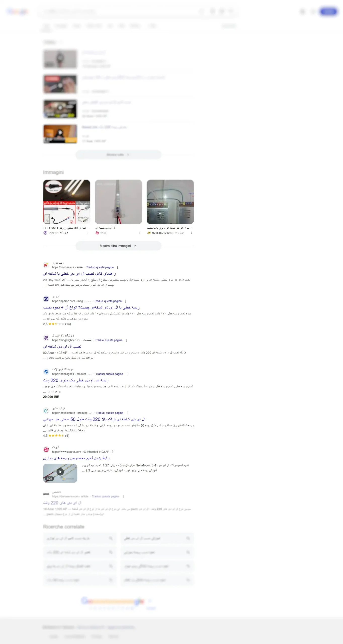The width and height of the screenshot is (343, 644).
Task: Open options menu for آپارات image card
Action: coord(140,233)
